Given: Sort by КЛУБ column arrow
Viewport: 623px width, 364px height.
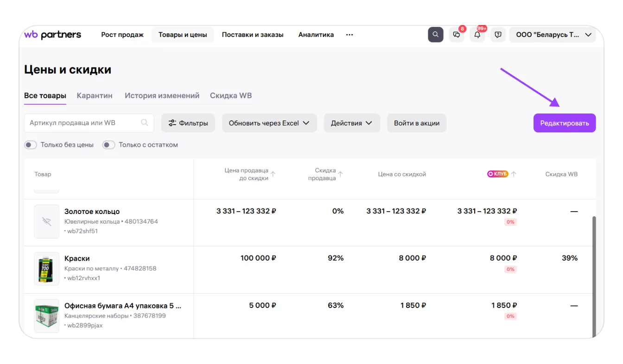Looking at the screenshot, I should (514, 174).
